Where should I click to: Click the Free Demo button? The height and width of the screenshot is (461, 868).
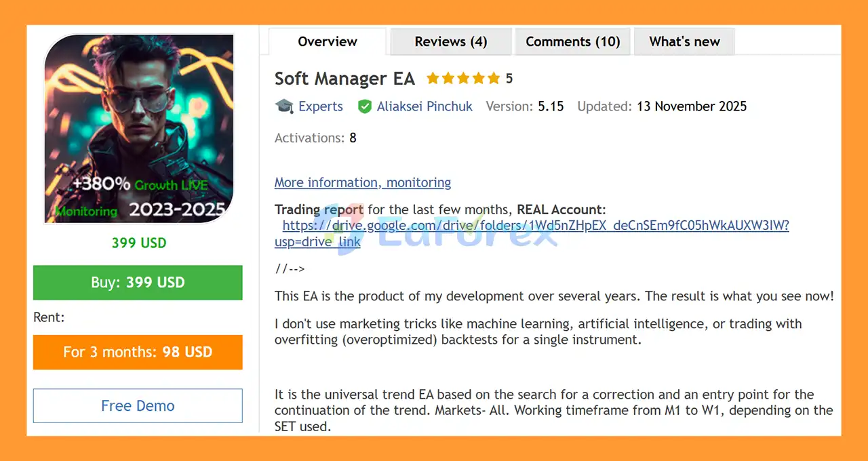138,405
